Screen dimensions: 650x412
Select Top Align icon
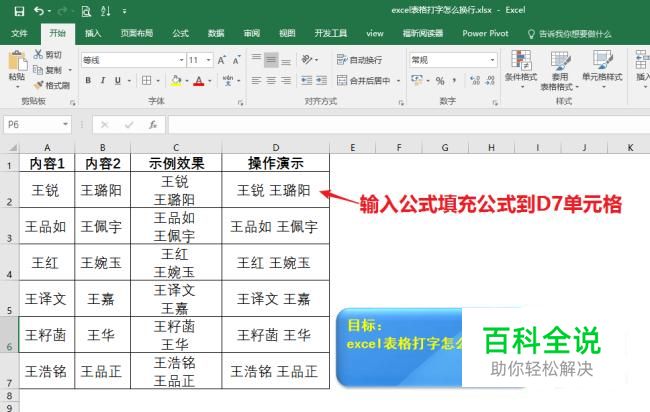click(x=257, y=60)
